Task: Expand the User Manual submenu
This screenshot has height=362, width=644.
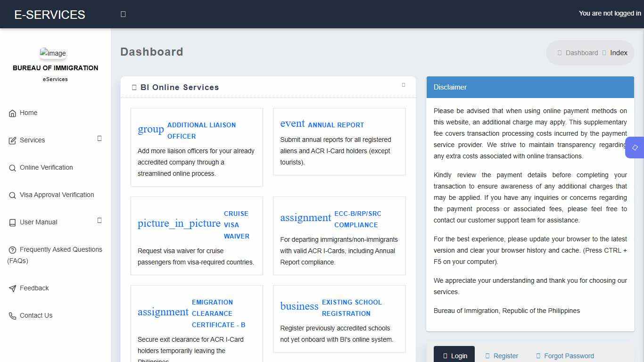Action: [x=99, y=221]
